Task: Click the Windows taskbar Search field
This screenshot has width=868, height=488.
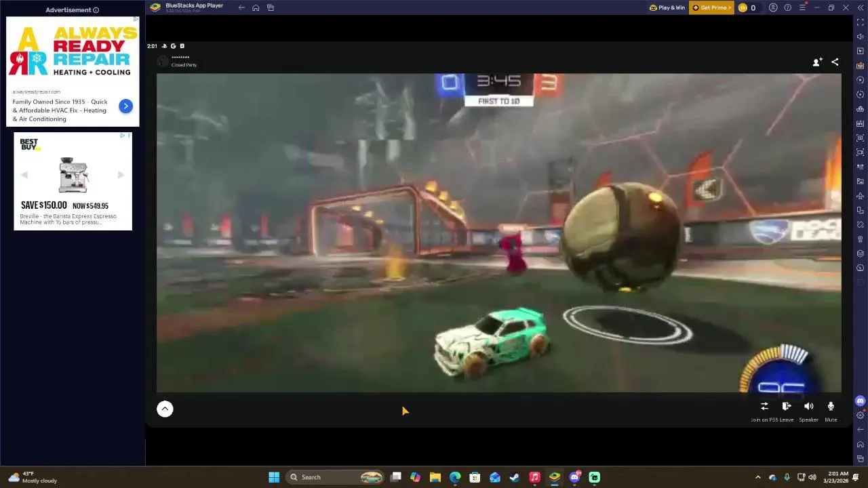Action: click(x=335, y=477)
